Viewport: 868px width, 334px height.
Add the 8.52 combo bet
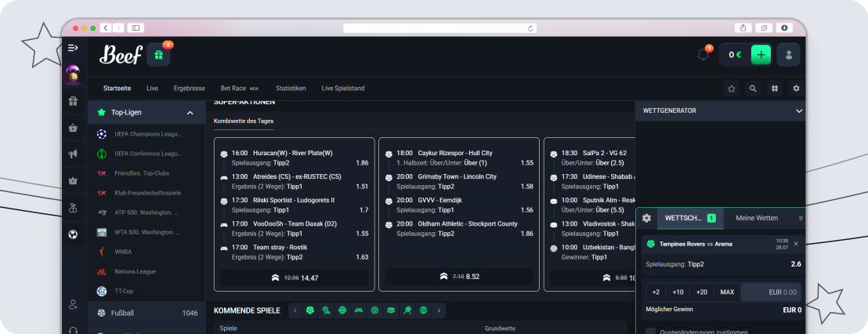pos(459,277)
